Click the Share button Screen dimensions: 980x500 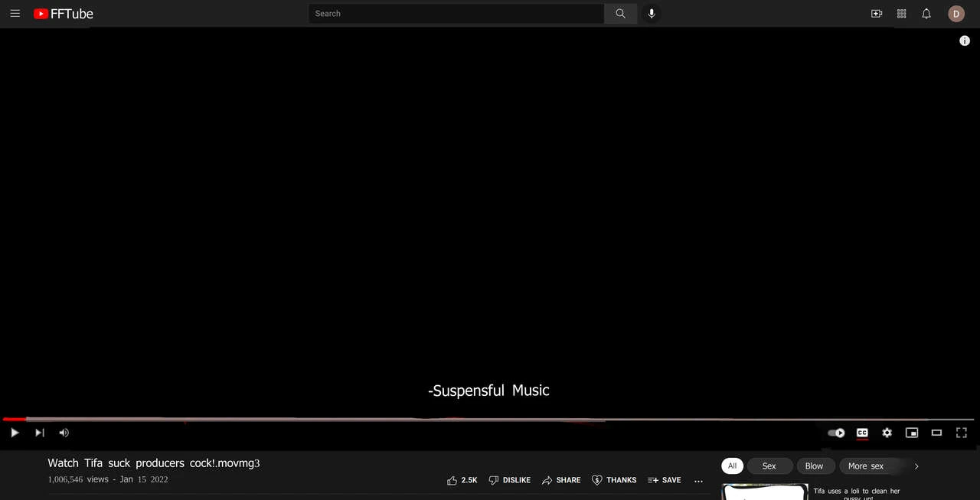(x=561, y=480)
